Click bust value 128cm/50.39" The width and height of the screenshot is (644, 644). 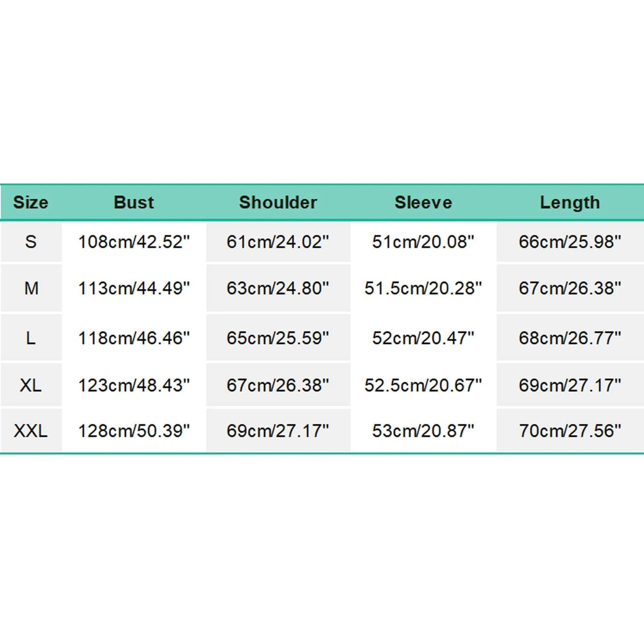click(134, 431)
